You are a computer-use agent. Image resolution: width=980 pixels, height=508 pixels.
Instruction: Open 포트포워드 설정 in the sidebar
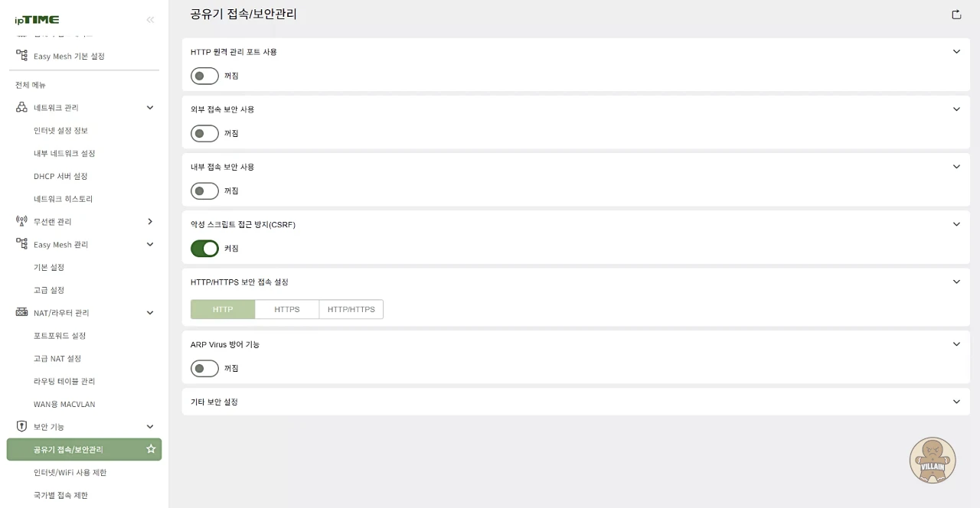(x=60, y=336)
